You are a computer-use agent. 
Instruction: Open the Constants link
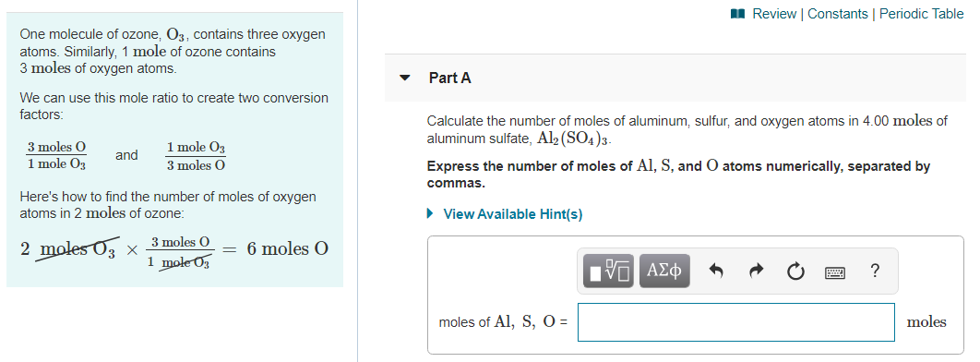click(838, 14)
